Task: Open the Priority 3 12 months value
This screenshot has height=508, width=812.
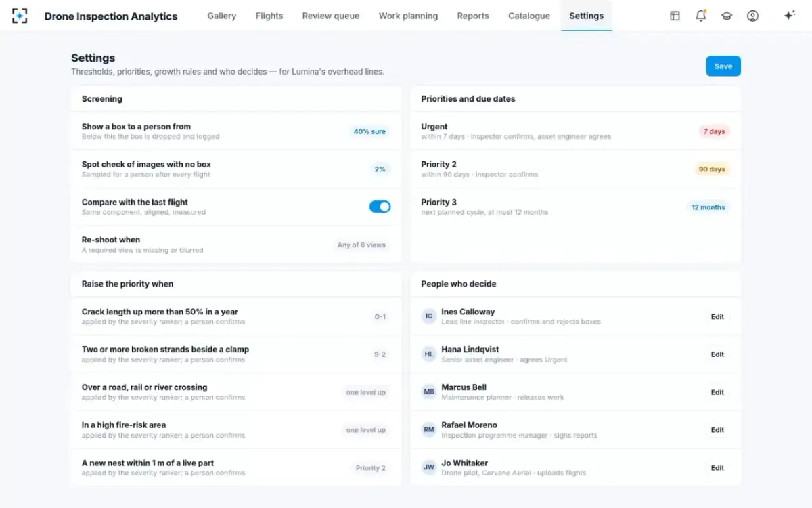Action: coord(708,207)
